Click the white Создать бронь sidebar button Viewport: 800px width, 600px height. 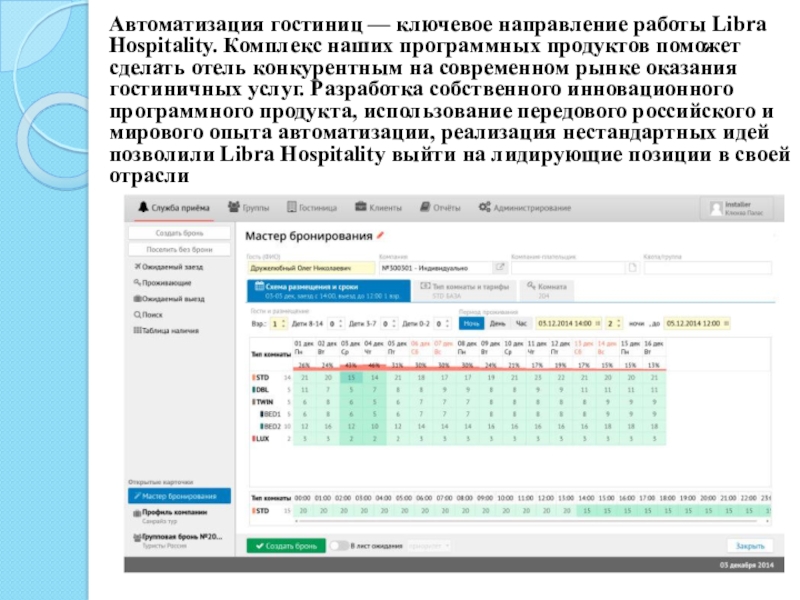(179, 233)
